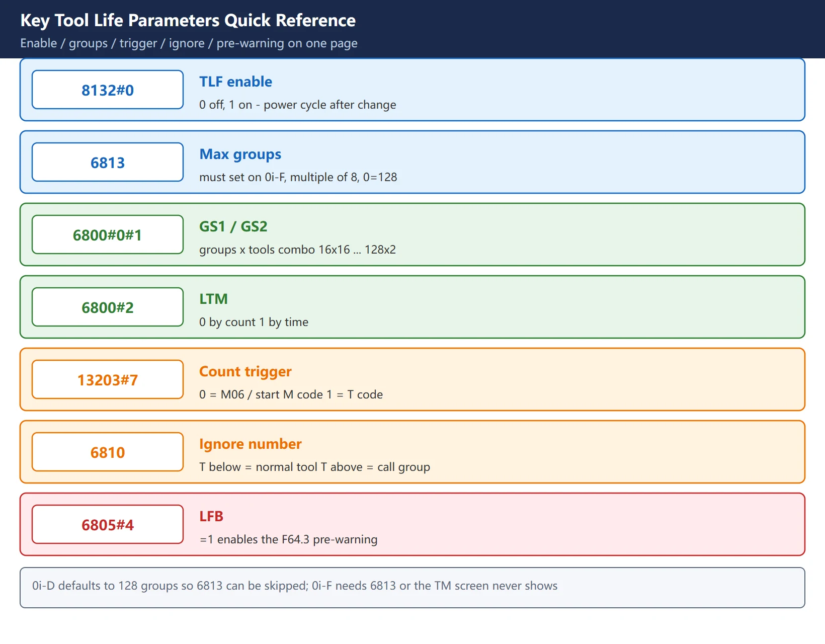Click the 6813 parameter code box

[108, 162]
